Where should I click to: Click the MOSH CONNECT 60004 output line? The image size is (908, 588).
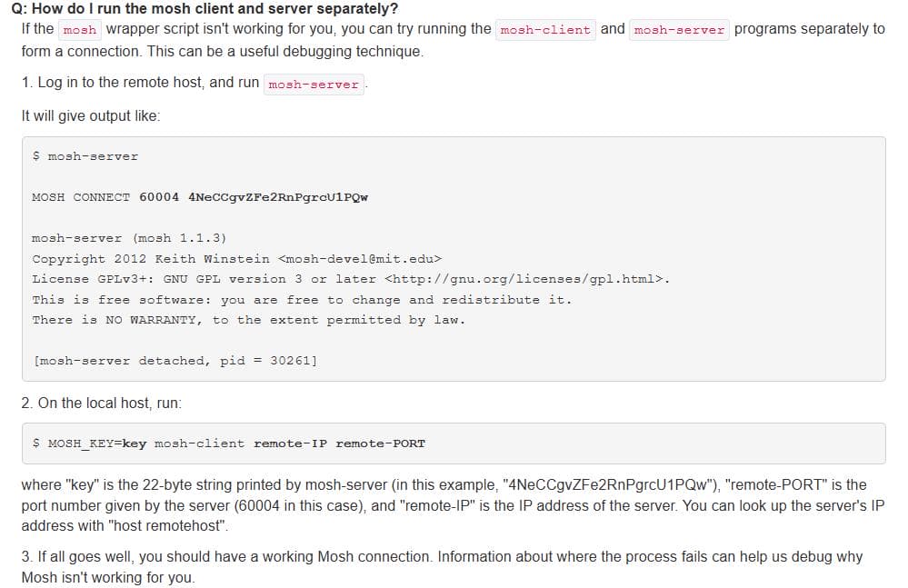pos(200,197)
